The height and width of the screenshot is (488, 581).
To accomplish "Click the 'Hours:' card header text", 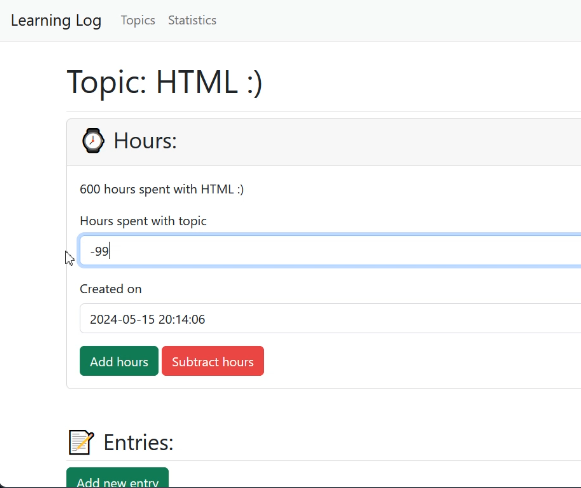I will (145, 141).
